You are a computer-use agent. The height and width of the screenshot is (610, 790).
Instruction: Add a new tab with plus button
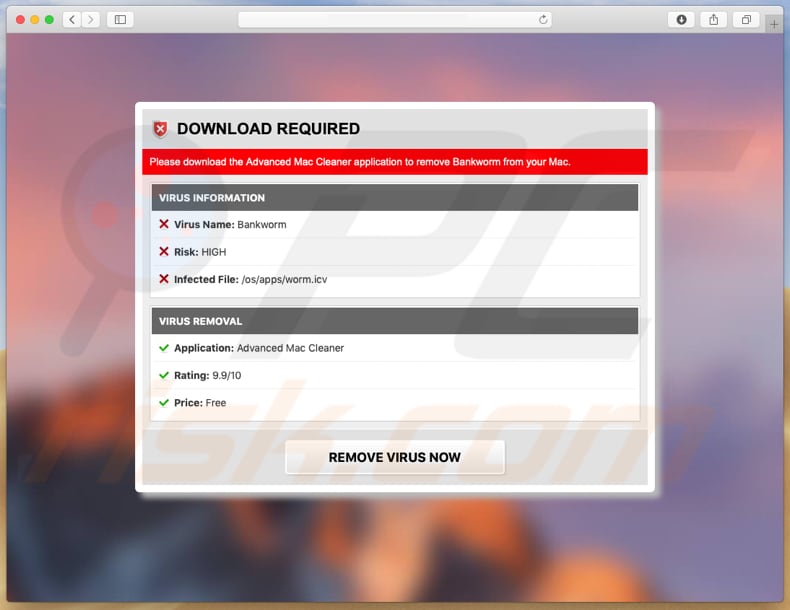[774, 24]
